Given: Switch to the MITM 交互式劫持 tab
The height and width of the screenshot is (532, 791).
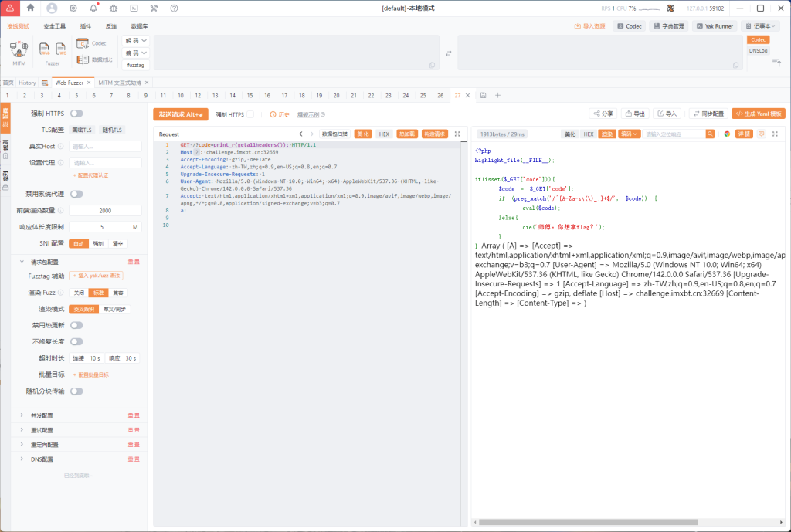Looking at the screenshot, I should (120, 83).
